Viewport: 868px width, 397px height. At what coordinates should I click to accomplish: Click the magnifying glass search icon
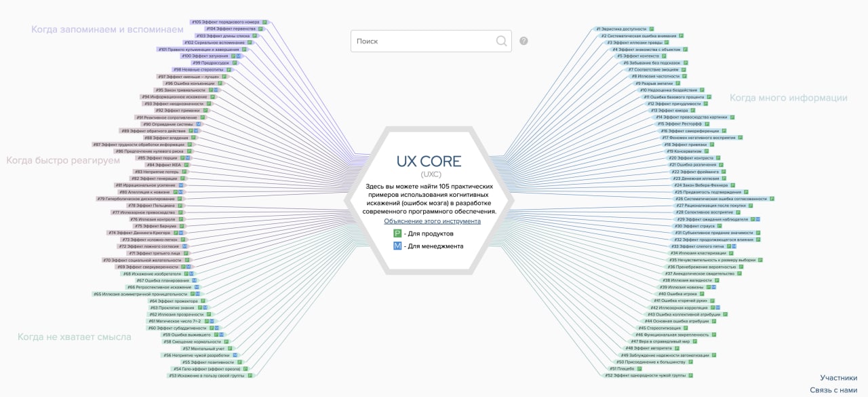(x=501, y=41)
